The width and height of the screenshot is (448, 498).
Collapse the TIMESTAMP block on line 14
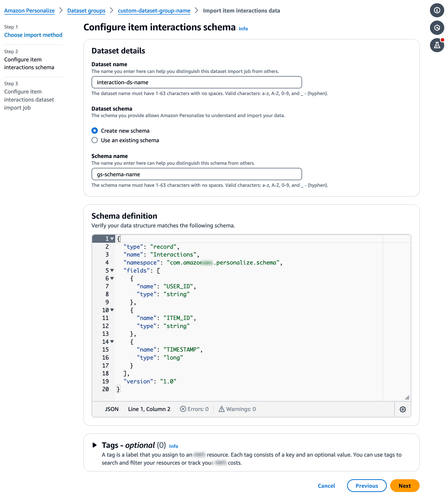tap(112, 342)
